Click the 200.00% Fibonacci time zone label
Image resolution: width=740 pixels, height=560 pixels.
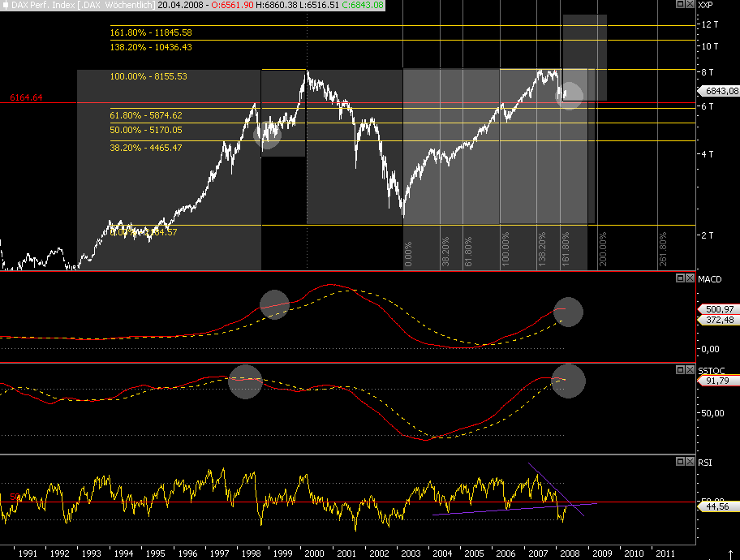[x=603, y=249]
